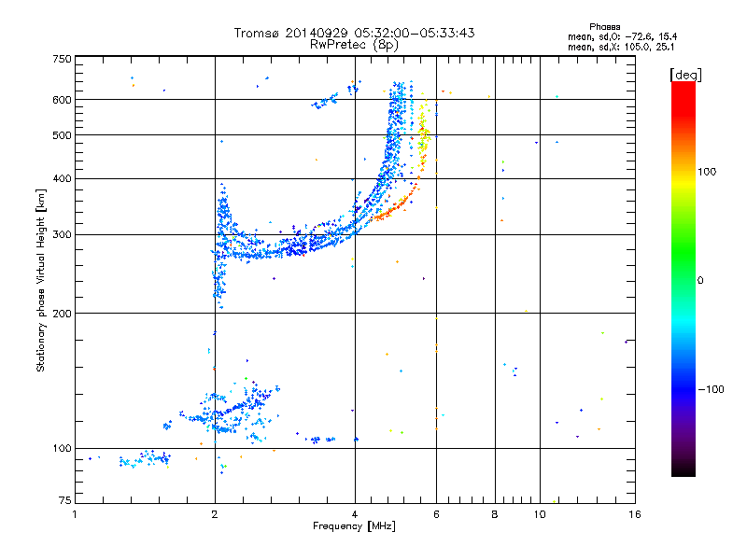Click the y-axis tick label '200'

point(62,314)
